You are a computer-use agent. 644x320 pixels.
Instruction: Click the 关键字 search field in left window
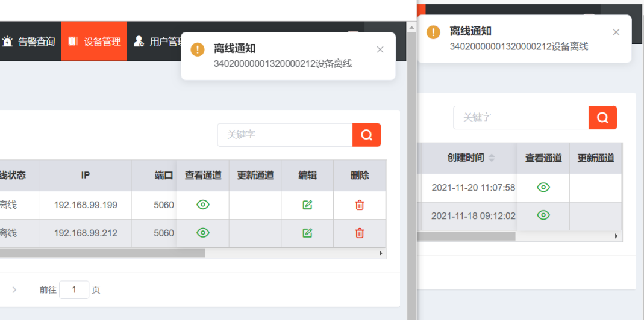coord(285,135)
